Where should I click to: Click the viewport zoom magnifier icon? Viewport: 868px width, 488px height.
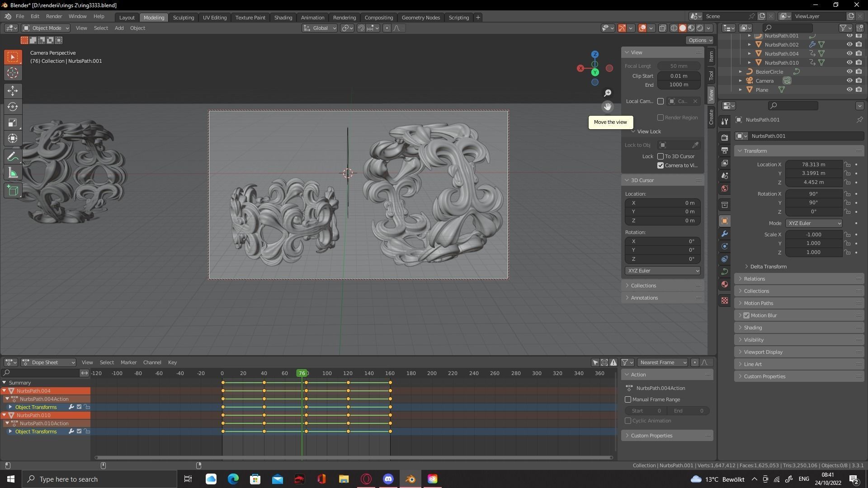(x=608, y=93)
